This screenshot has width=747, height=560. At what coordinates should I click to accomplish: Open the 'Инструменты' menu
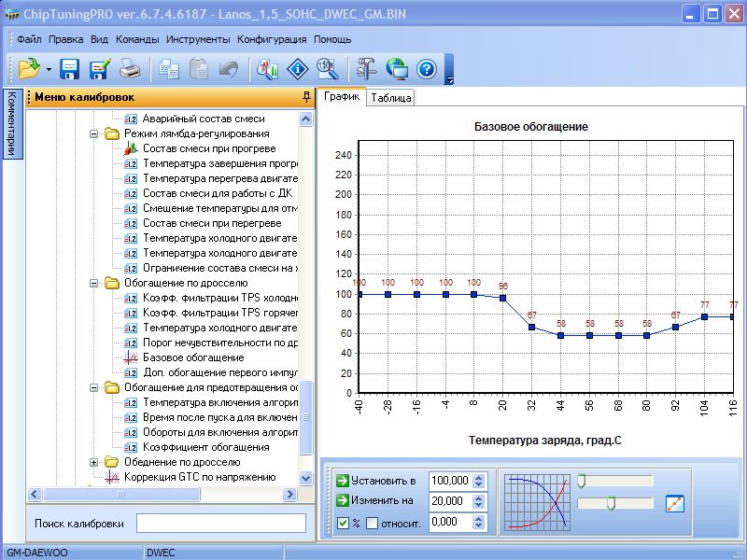(198, 39)
